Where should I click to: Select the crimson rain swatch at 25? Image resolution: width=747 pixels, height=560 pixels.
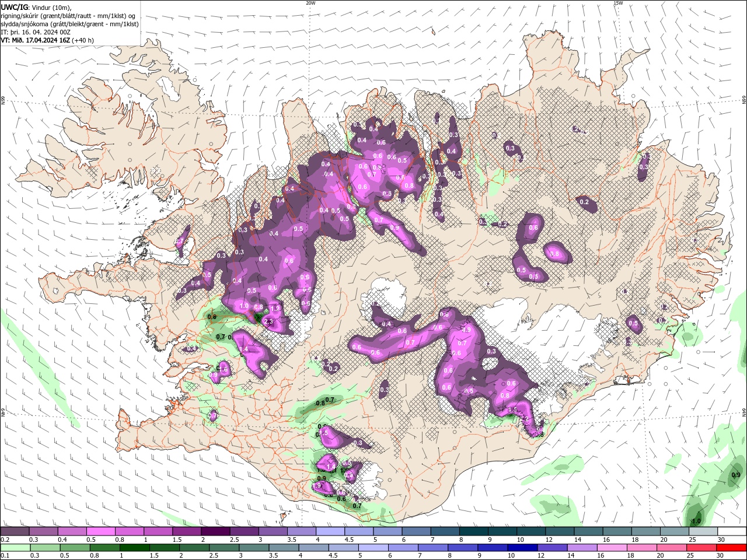coord(701,548)
